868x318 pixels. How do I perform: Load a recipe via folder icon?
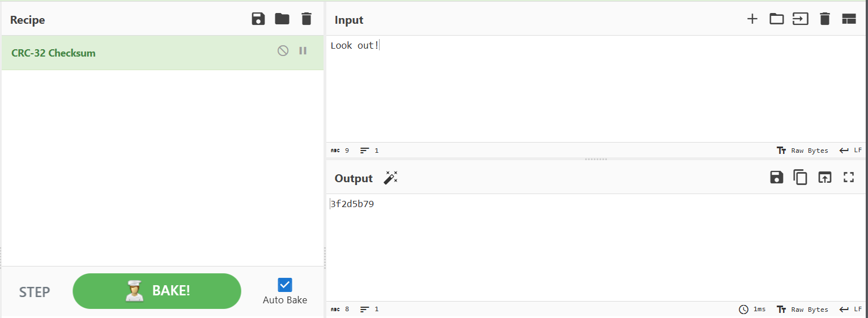(x=282, y=19)
